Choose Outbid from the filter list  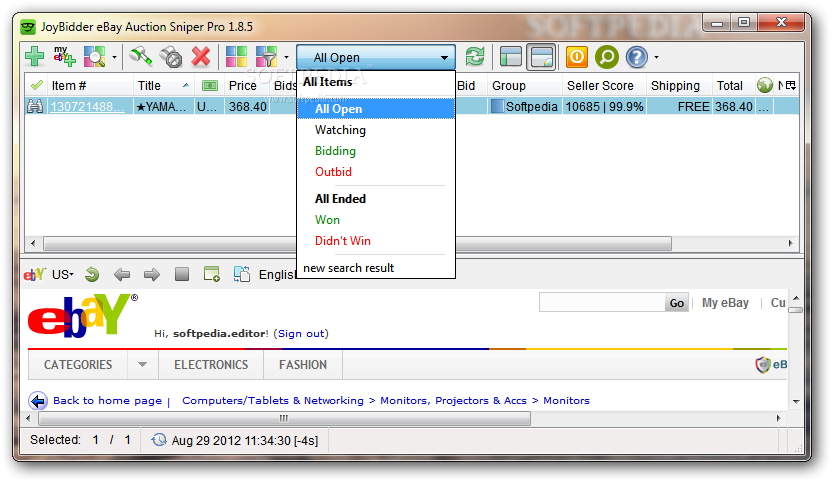(333, 172)
